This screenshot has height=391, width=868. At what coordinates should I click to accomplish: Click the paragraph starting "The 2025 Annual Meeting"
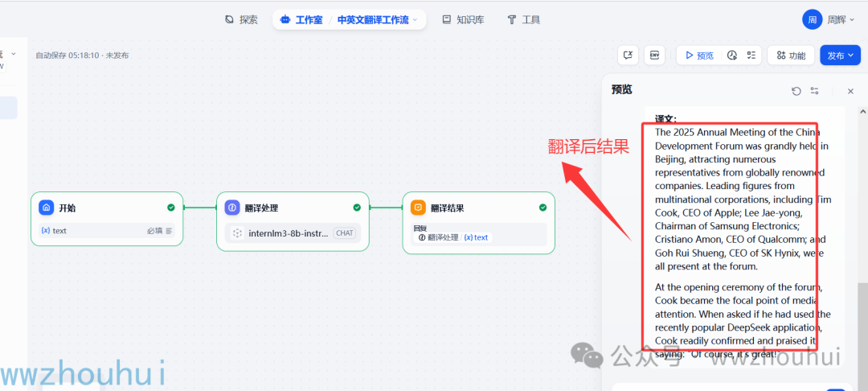click(743, 200)
